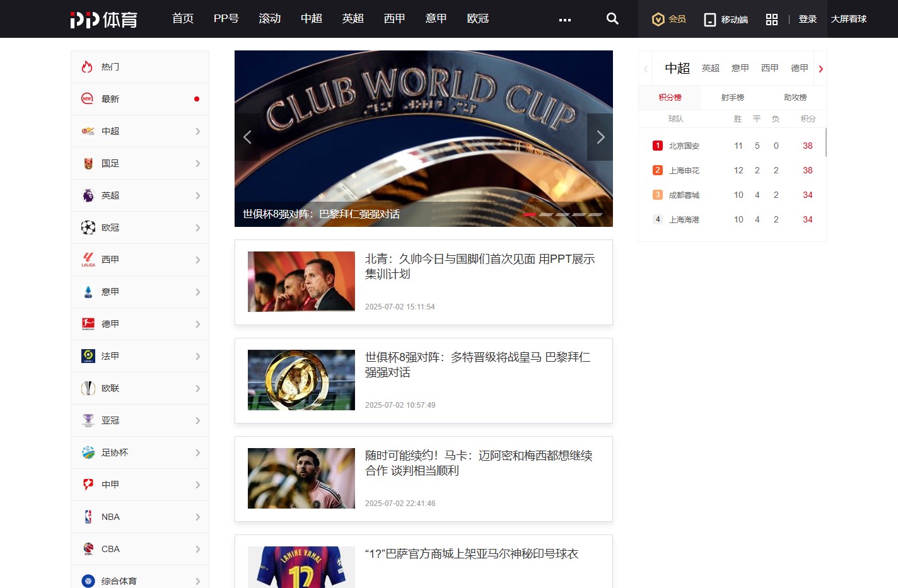Open the 成都蓉城 standings row
The image size is (898, 588).
733,195
